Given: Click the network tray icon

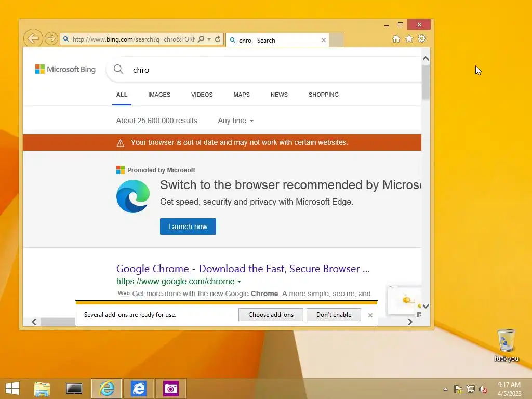Looking at the screenshot, I should (x=471, y=389).
